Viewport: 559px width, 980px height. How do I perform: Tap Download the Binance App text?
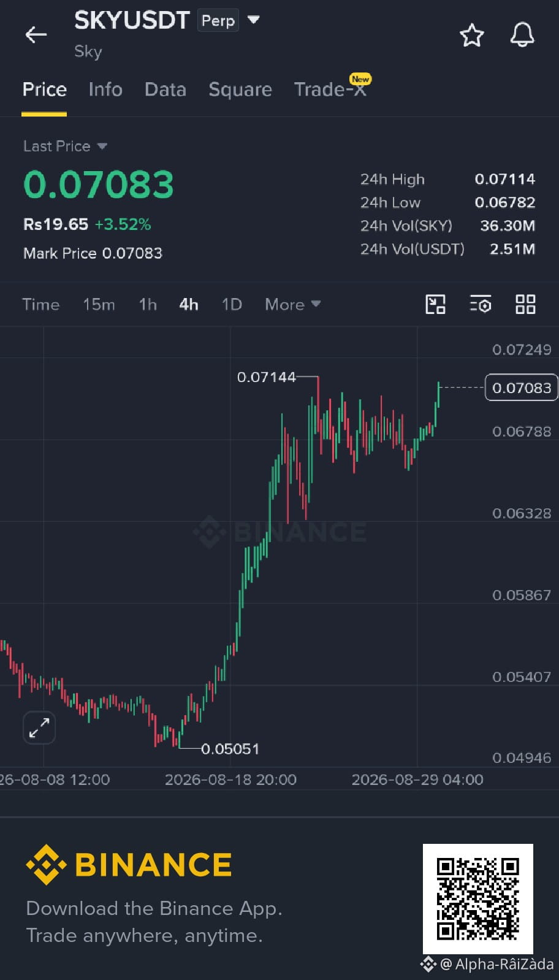(154, 908)
